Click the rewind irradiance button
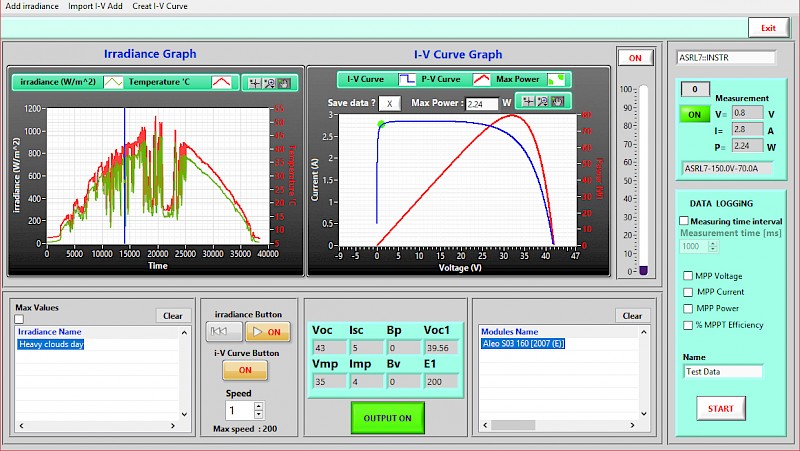Screen dimensions: 800x451 pos(224,332)
